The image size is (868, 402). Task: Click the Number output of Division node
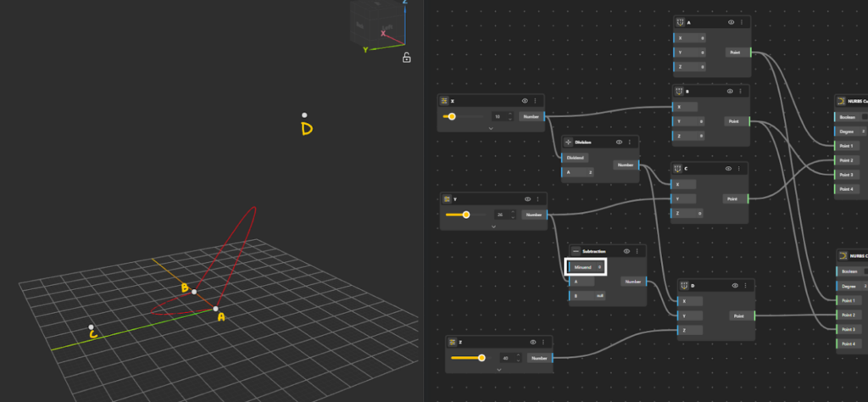626,165
